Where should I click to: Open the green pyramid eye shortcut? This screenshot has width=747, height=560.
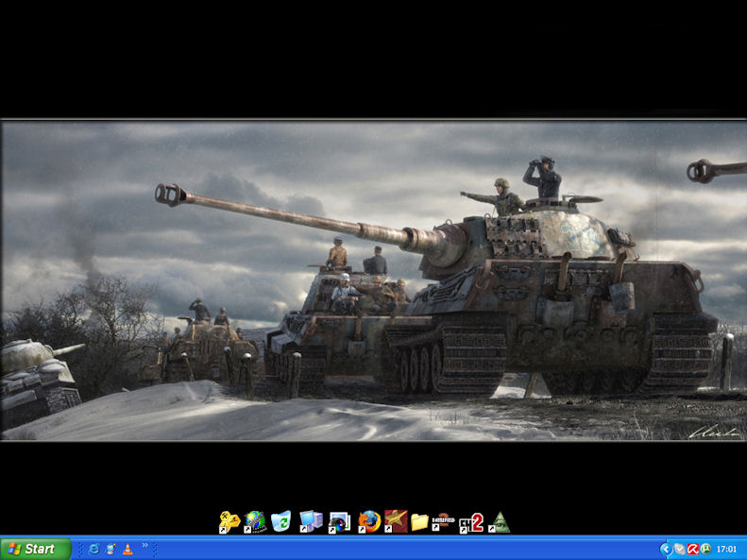point(500,522)
